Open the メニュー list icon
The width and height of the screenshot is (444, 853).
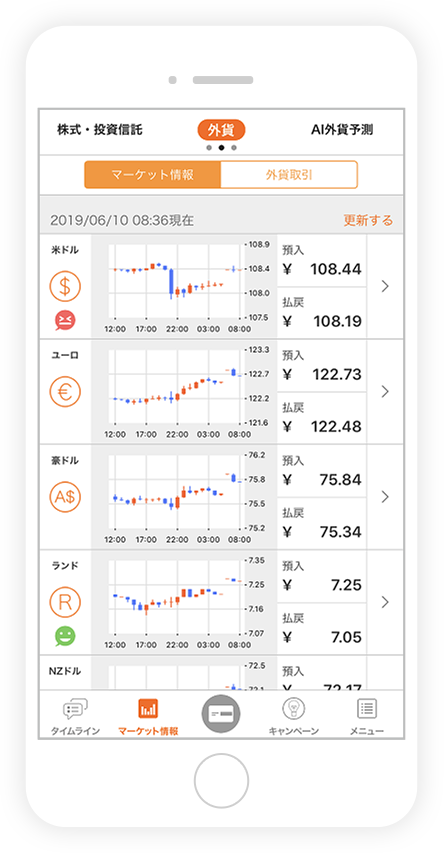pyautogui.click(x=367, y=708)
